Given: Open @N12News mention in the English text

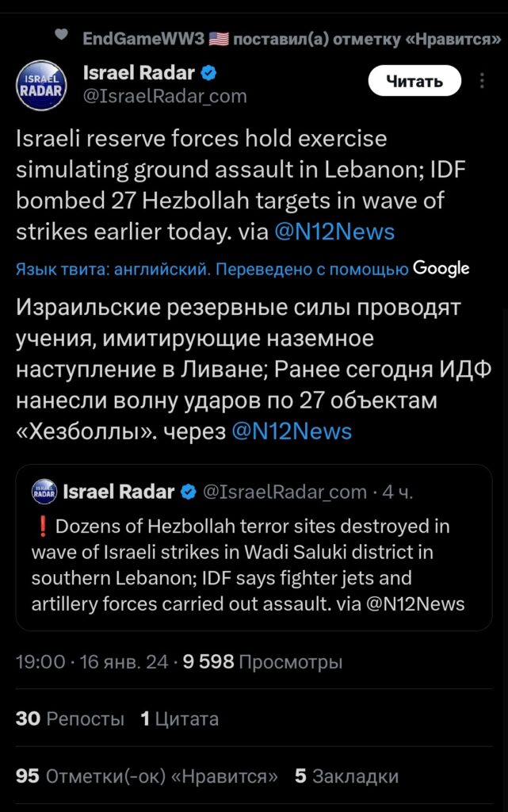Looking at the screenshot, I should pos(334,232).
